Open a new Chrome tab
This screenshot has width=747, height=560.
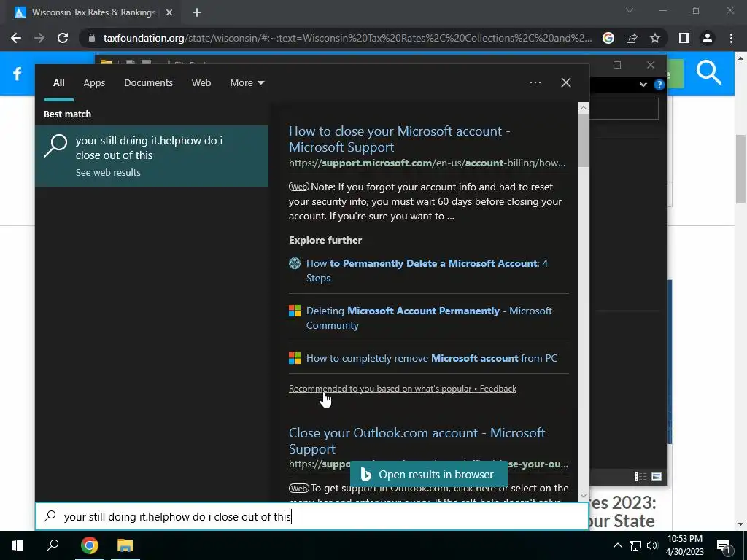coord(197,12)
